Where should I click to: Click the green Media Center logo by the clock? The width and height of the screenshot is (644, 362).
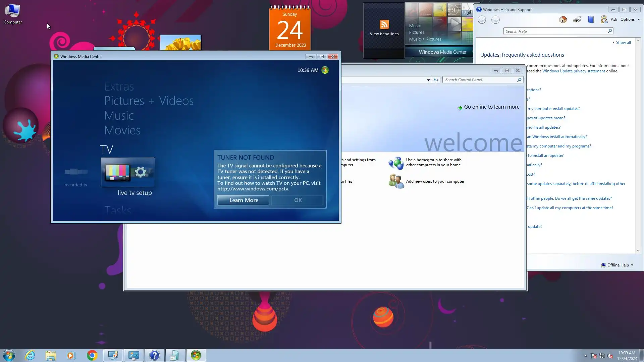tap(325, 70)
